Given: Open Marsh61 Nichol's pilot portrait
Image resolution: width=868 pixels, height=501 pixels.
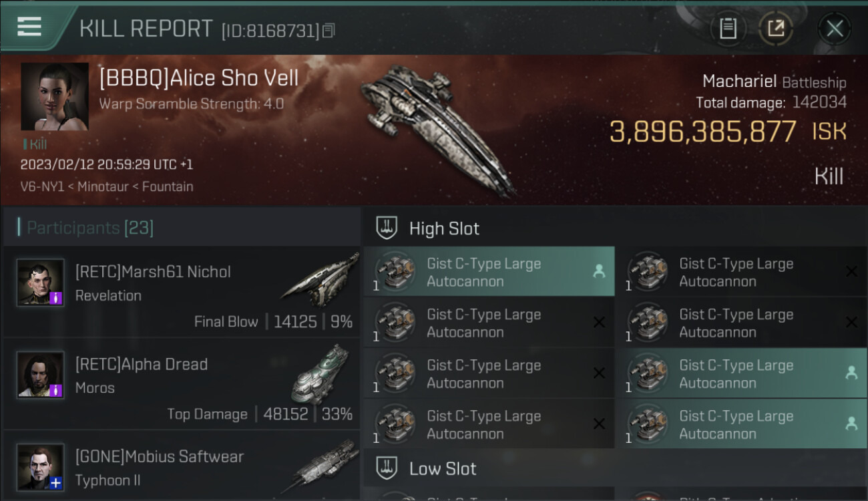Looking at the screenshot, I should pos(41,283).
